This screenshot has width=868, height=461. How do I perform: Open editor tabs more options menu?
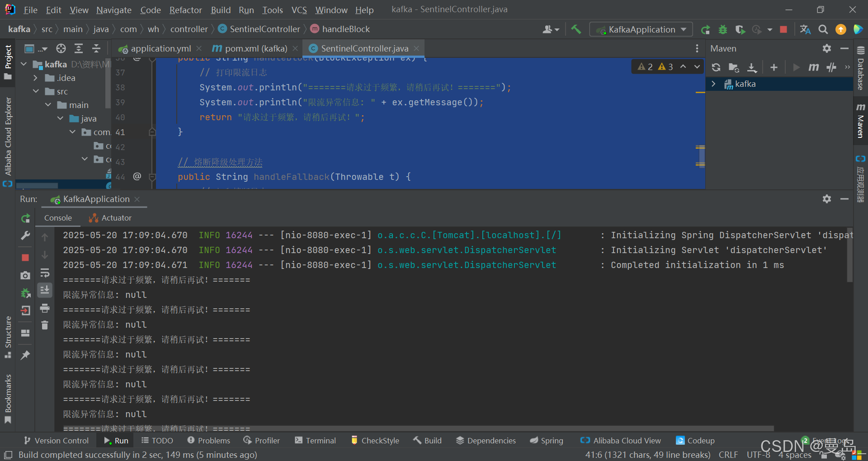[x=697, y=48]
